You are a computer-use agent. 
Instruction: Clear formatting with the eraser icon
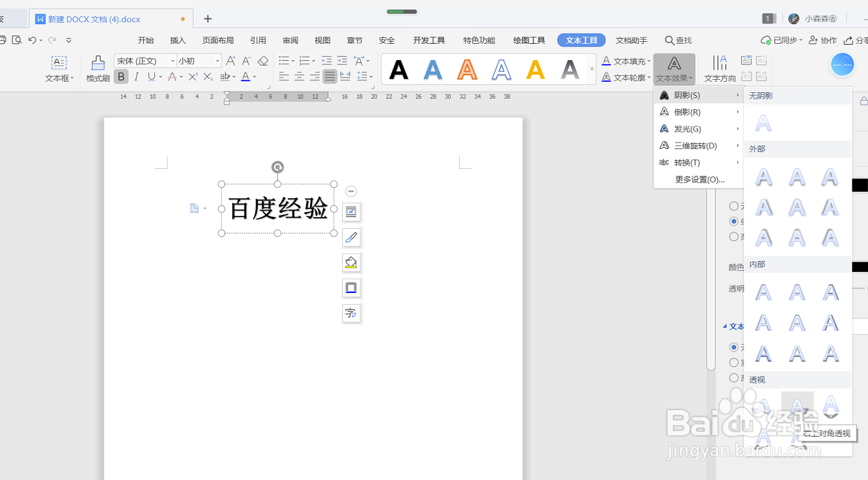pos(263,61)
